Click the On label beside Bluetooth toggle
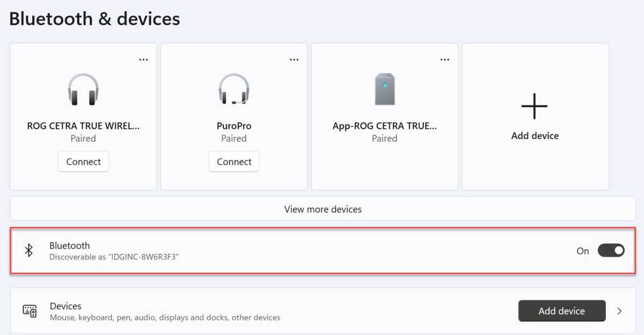Screen dimensions: 644x335 click(x=583, y=251)
